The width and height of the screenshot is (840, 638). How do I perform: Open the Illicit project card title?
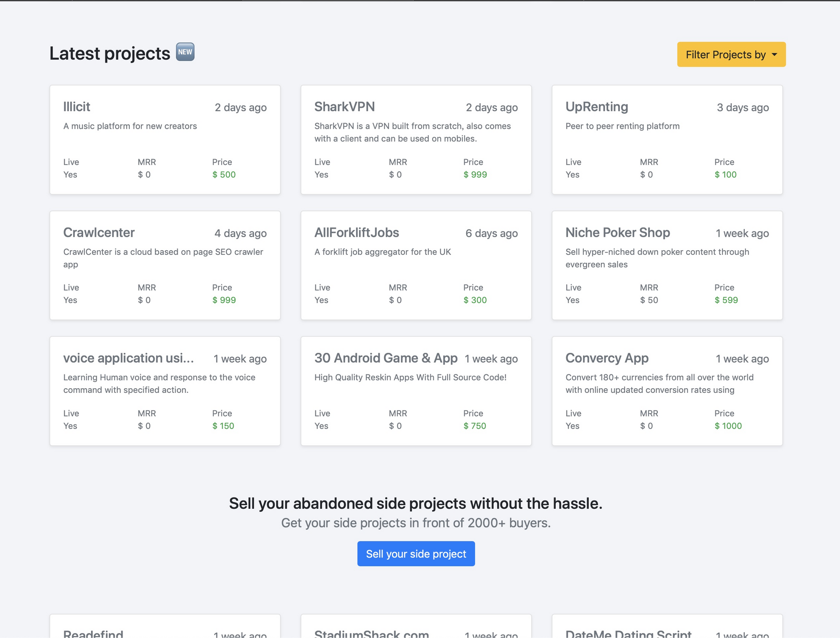pos(77,107)
